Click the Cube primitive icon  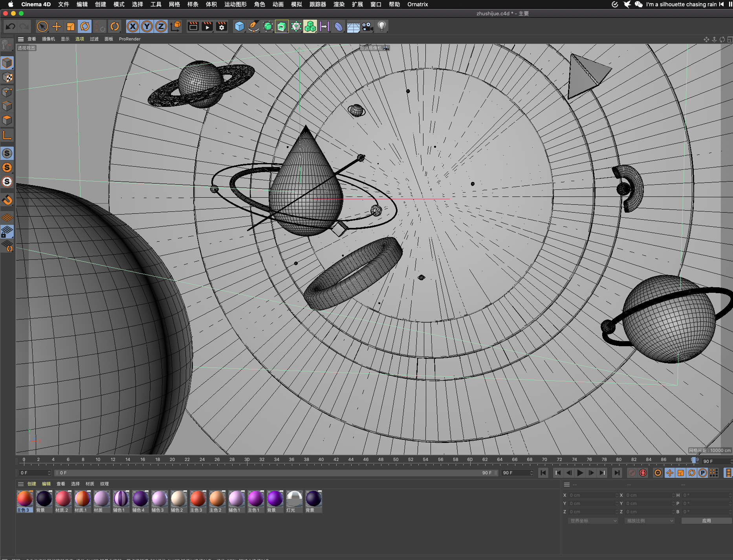[239, 27]
